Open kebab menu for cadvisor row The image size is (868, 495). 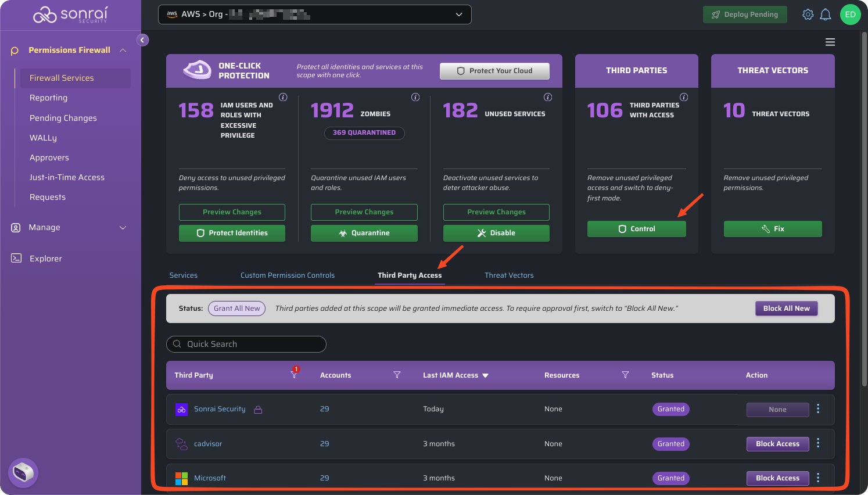click(818, 443)
